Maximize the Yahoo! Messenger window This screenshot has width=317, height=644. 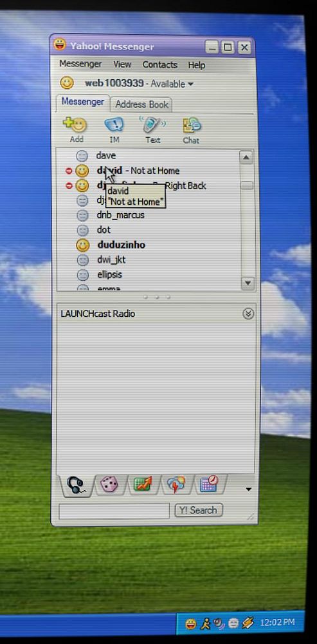point(228,48)
